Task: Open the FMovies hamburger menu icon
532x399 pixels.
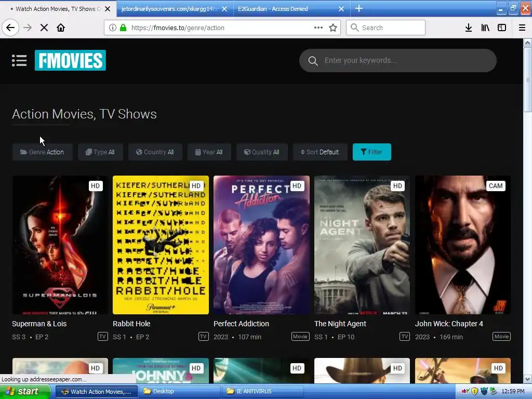Action: tap(19, 60)
